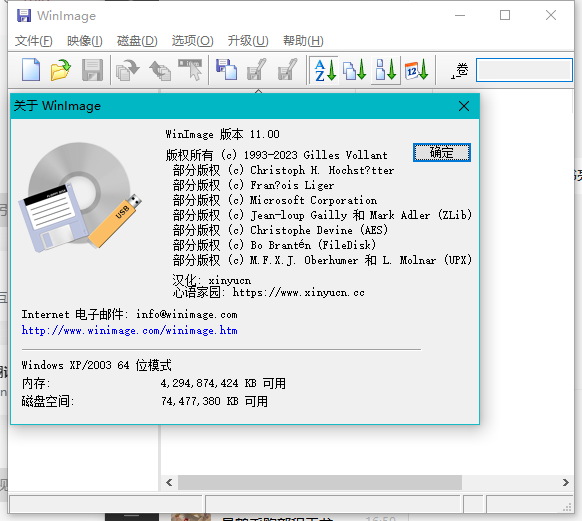The height and width of the screenshot is (521, 582).
Task: Close the WinImage main window
Action: coord(551,16)
